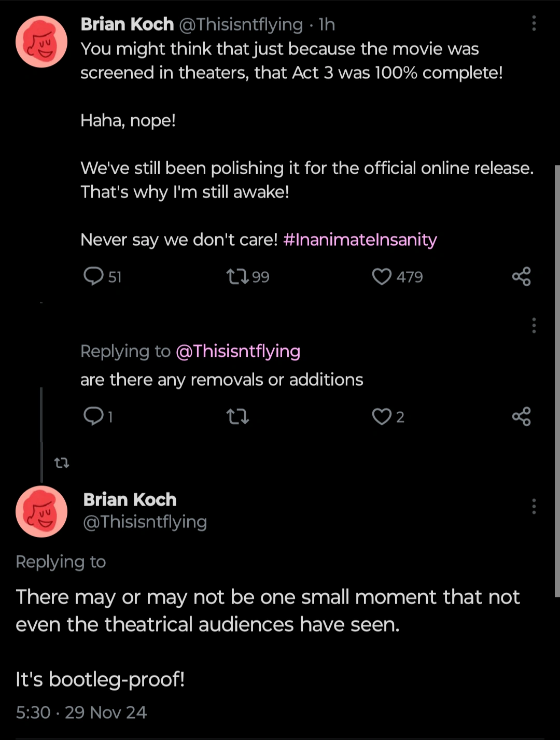Screen dimensions: 560x740
Task: Like the reply with 2 likes
Action: 382,416
